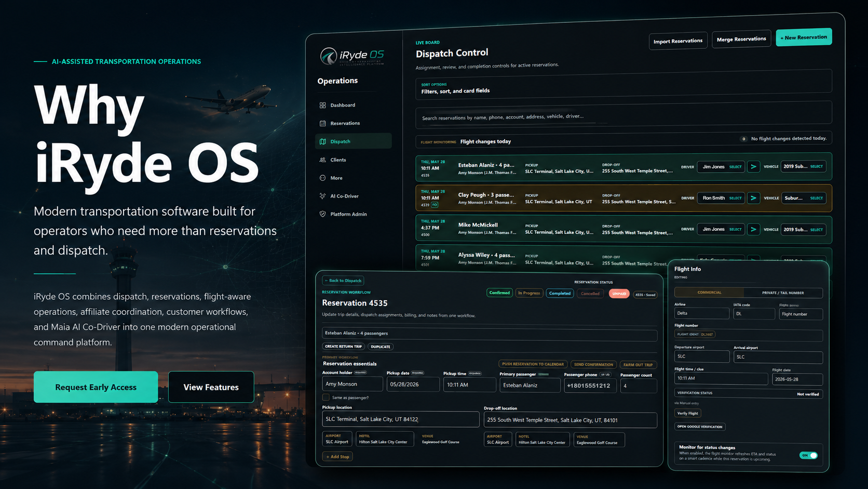Send dispatch arrow for Esteban Alaniz row

753,167
